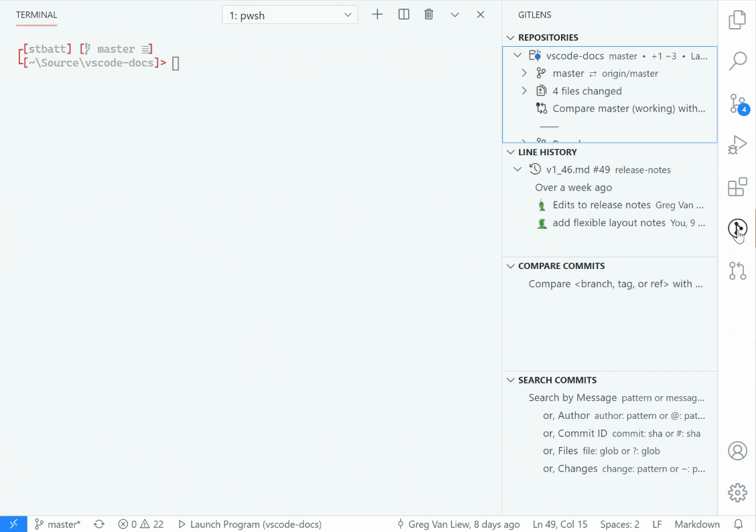Open the Explorer view in activity bar
756x532 pixels.
737,20
